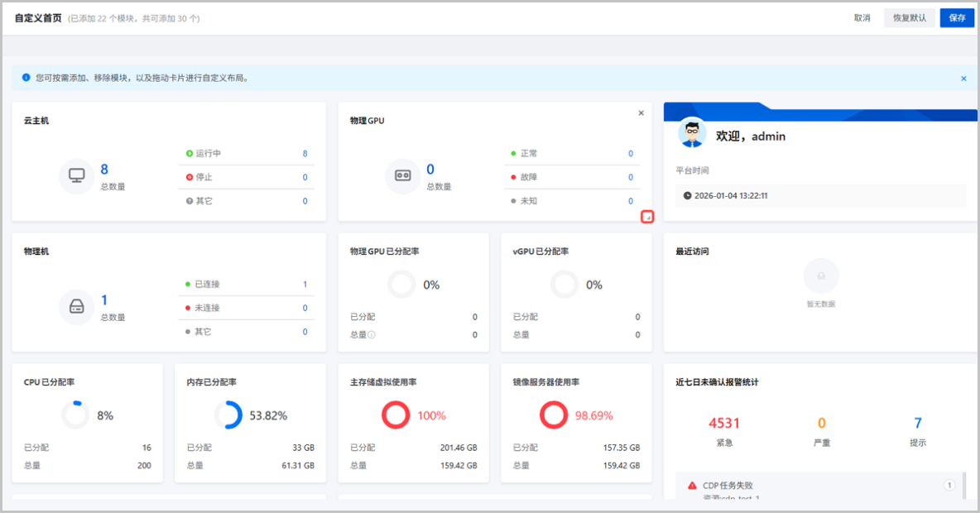The height and width of the screenshot is (513, 980).
Task: Click the clock icon beside 平台时间
Action: pyautogui.click(x=686, y=195)
